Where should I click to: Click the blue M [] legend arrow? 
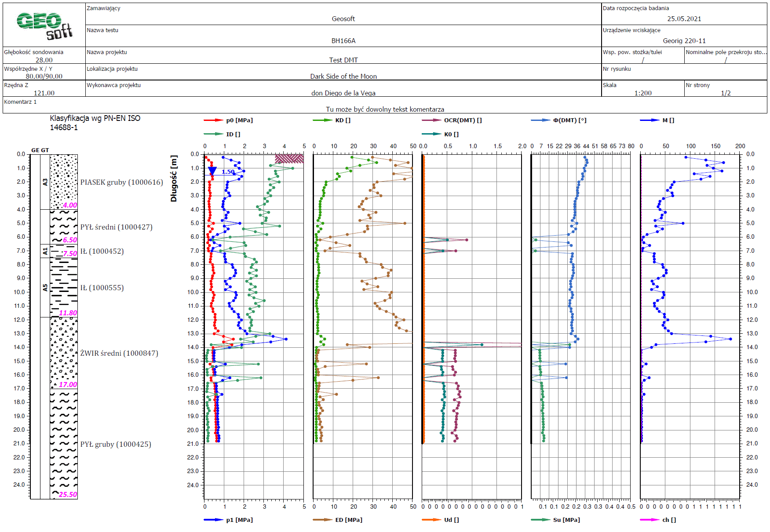pyautogui.click(x=650, y=120)
